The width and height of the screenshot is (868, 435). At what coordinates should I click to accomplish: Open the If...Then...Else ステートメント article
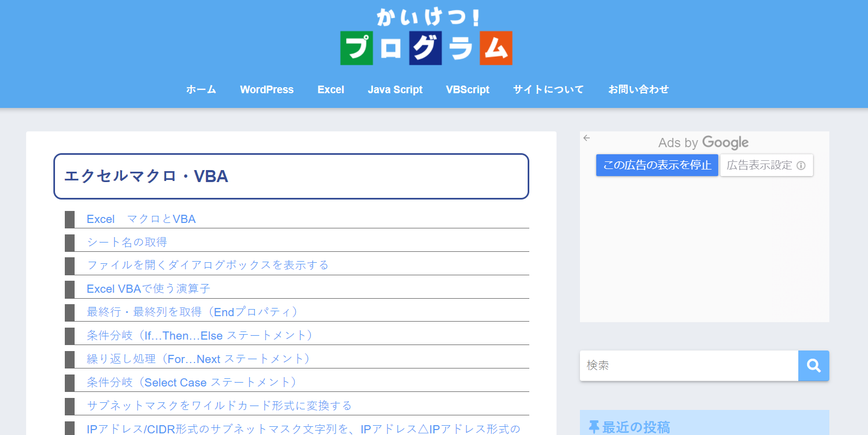[x=199, y=335]
